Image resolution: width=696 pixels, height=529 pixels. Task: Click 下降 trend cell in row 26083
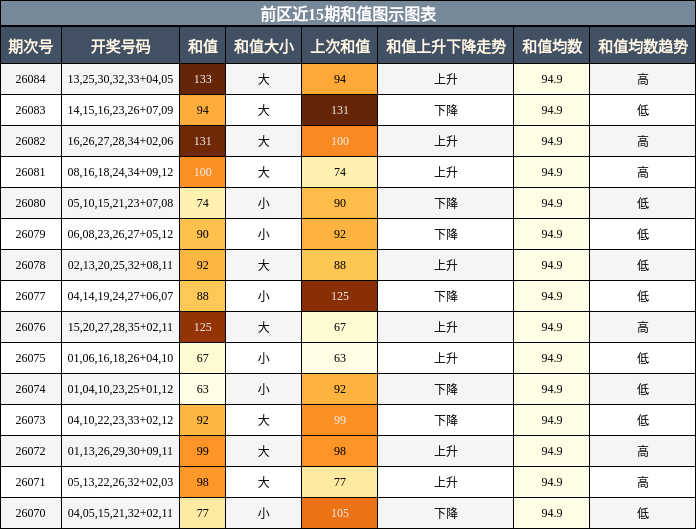click(446, 110)
